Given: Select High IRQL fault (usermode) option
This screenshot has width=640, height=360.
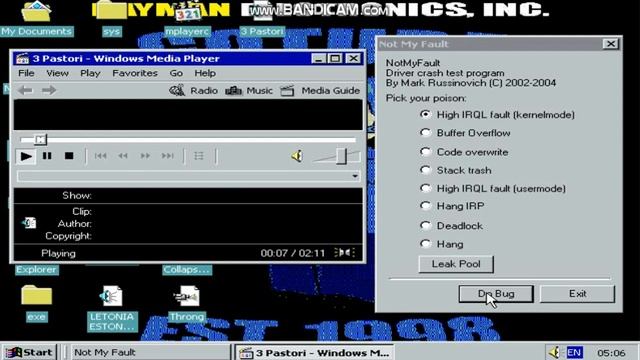Looking at the screenshot, I should 493,188.
